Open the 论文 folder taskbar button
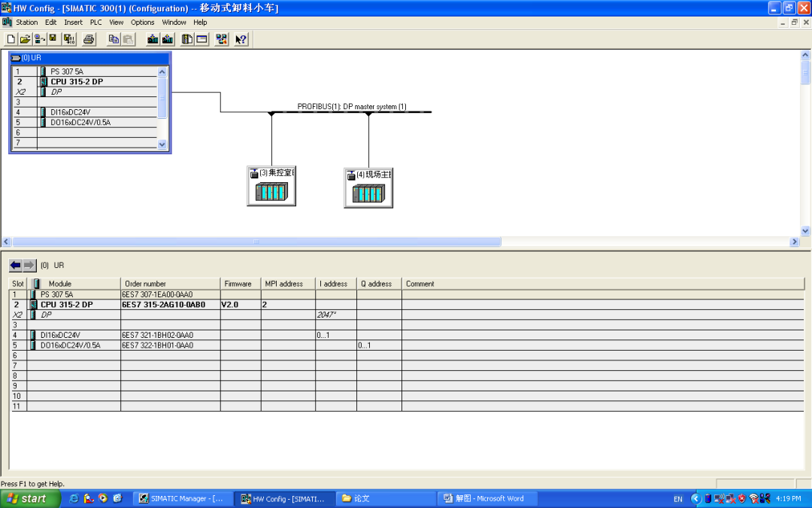The height and width of the screenshot is (508, 812). pos(386,499)
